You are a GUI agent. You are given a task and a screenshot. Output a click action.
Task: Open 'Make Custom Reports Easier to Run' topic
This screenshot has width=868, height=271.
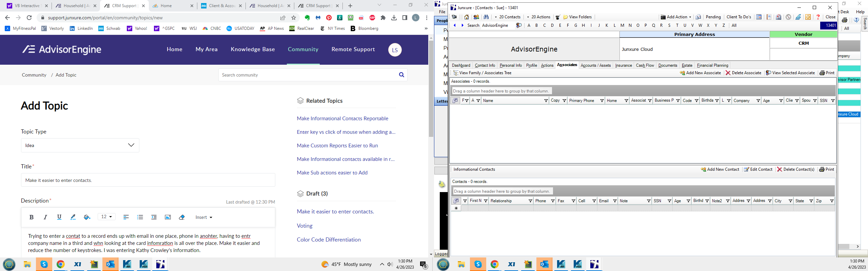pos(337,146)
